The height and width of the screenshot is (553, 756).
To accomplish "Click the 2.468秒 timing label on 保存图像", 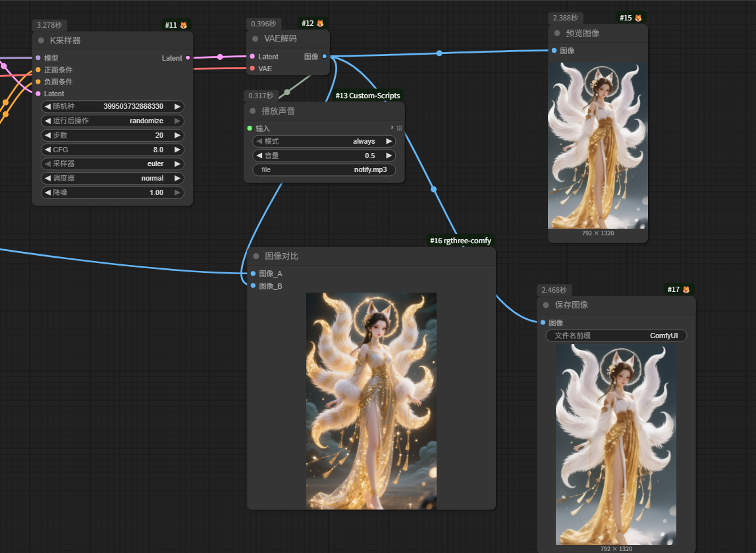I will 554,290.
